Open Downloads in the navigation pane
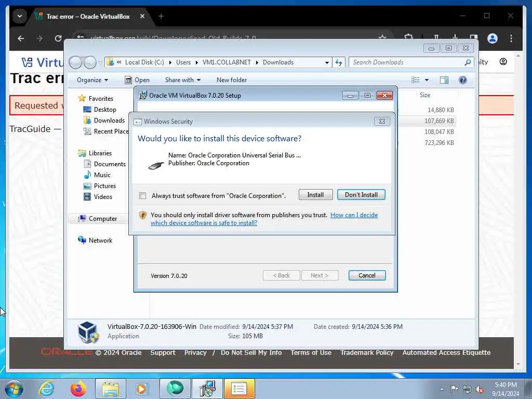The image size is (532, 399). tap(109, 121)
